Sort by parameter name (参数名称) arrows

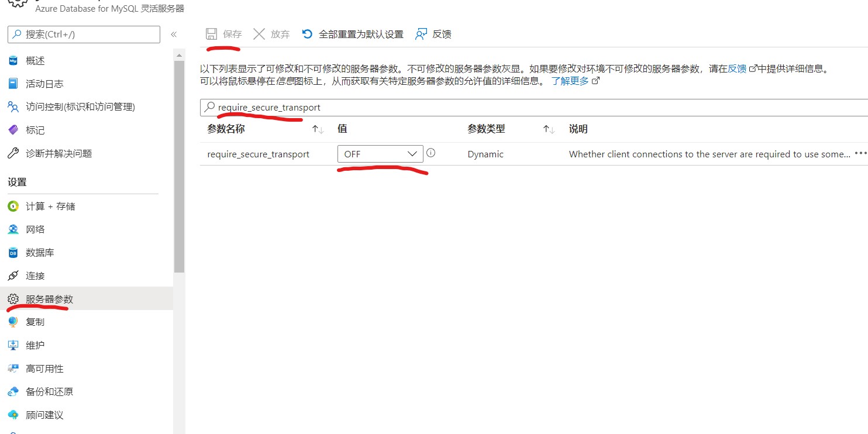[318, 129]
